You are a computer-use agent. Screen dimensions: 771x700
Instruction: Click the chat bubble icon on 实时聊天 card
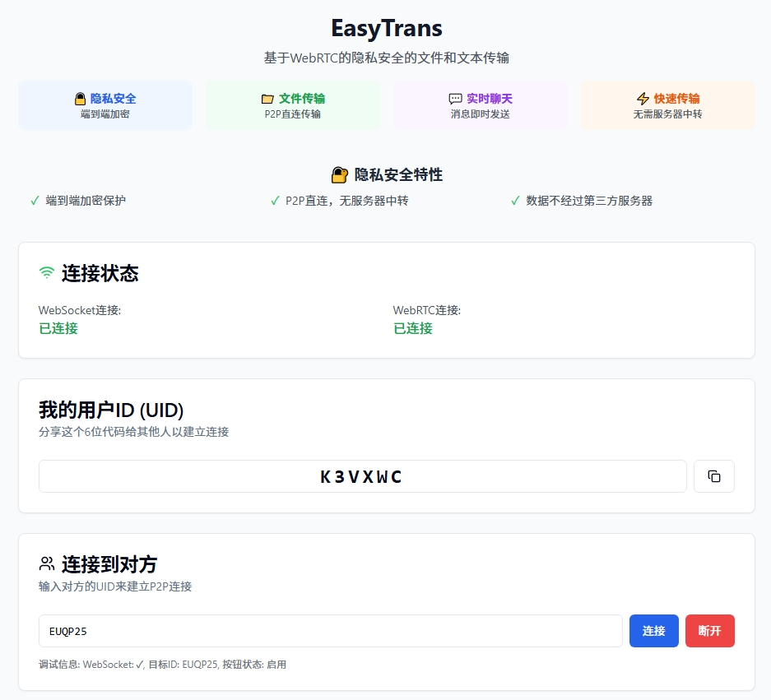[455, 99]
